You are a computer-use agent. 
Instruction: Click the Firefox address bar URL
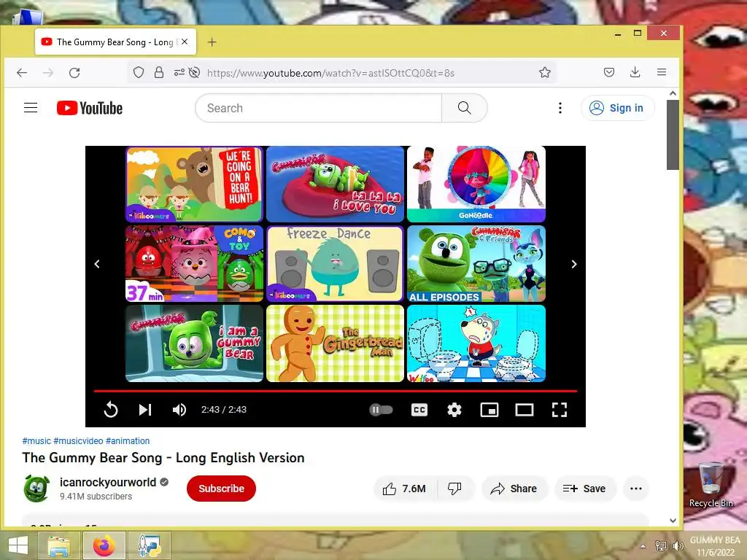click(330, 73)
